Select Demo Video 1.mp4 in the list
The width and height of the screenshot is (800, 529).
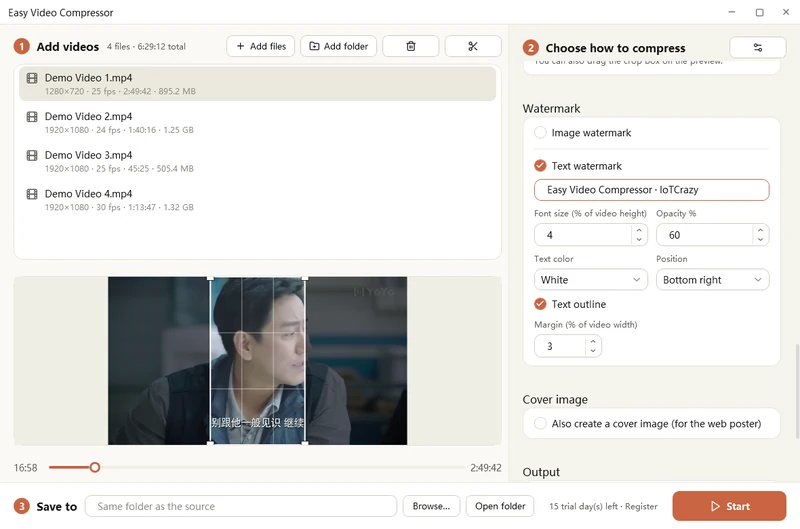257,84
